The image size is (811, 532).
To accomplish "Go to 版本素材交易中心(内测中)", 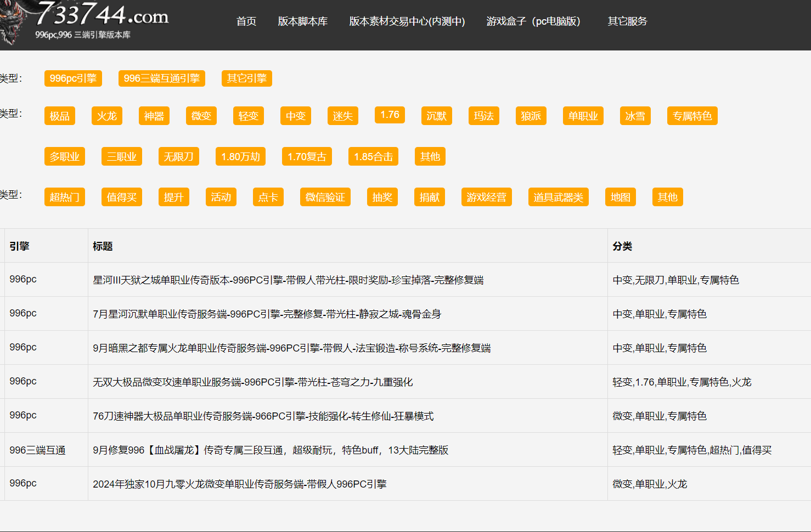I will click(407, 21).
